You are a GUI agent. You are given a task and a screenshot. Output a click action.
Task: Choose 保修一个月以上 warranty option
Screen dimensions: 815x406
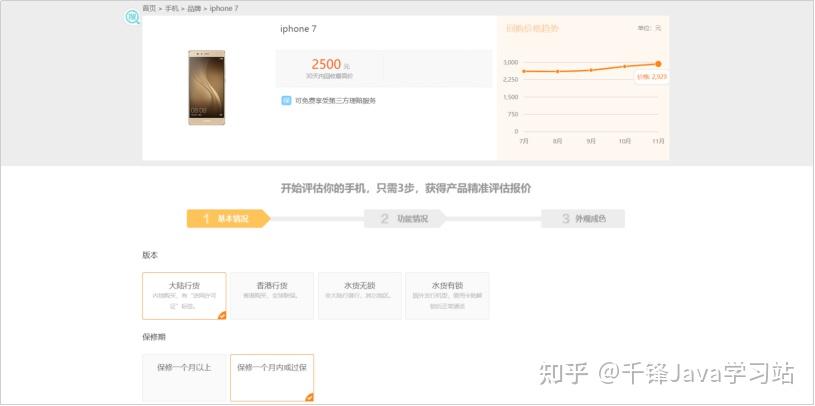[x=184, y=378]
